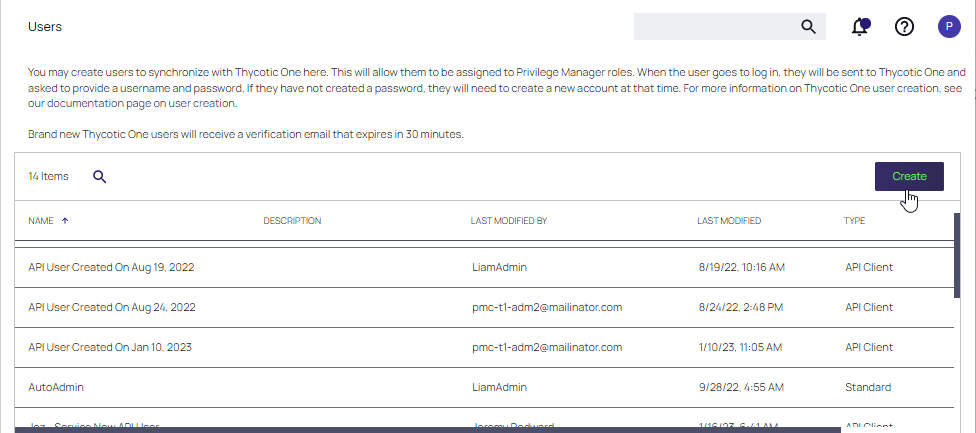Click the LiamAdmin entry in first row
Image resolution: width=976 pixels, height=433 pixels.
[500, 267]
